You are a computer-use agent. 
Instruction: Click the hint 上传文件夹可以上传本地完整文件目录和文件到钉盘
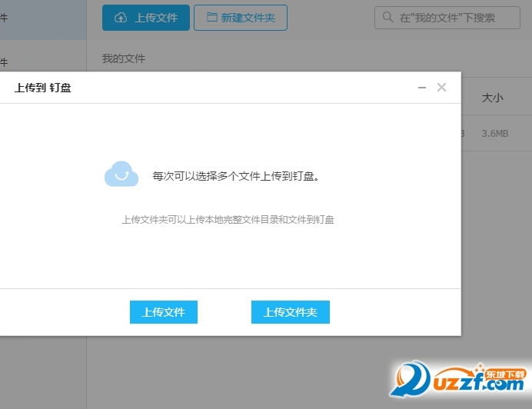pos(228,220)
